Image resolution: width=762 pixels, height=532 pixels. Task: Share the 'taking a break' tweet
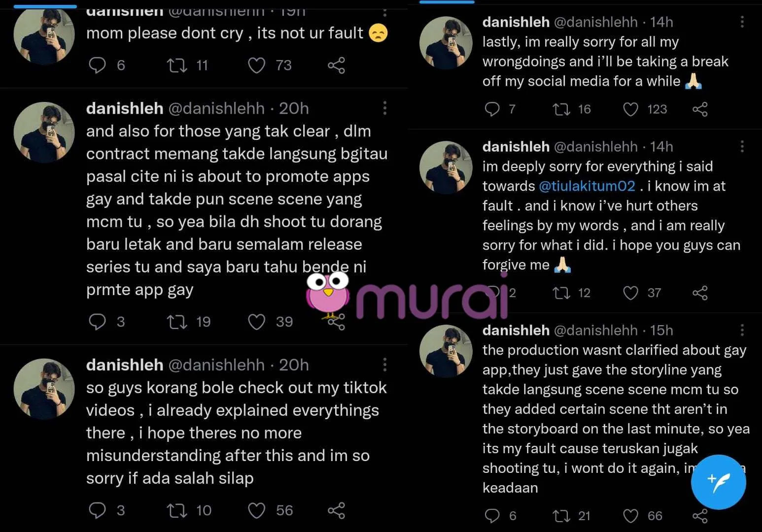coord(700,109)
